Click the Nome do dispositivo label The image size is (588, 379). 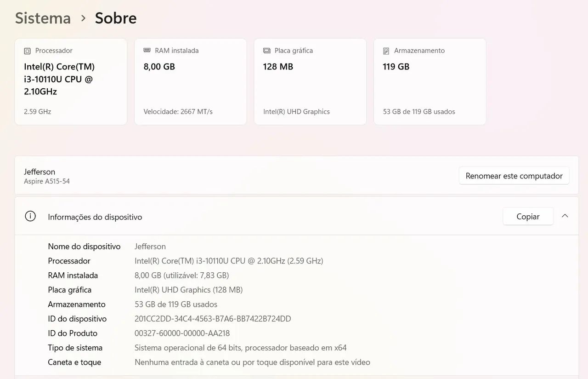tap(84, 247)
